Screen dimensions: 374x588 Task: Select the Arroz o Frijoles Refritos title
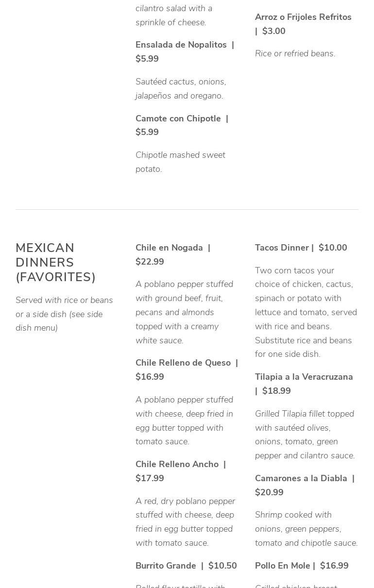[x=303, y=17]
